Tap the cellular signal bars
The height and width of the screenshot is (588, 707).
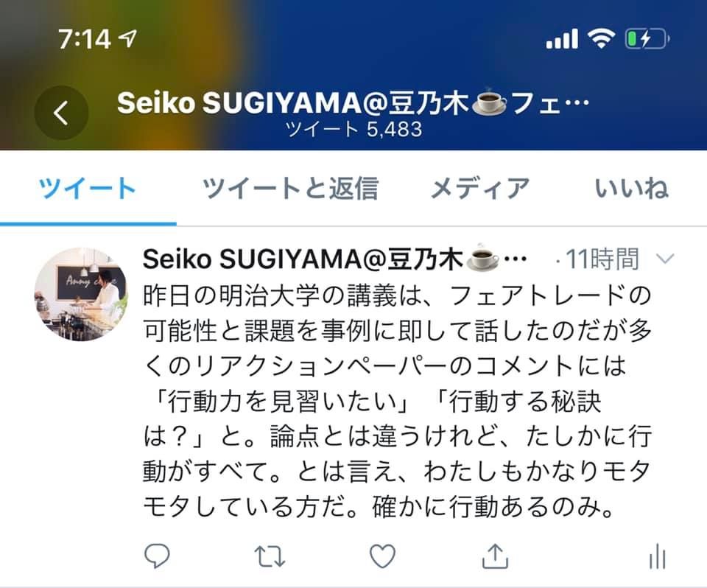(x=562, y=39)
